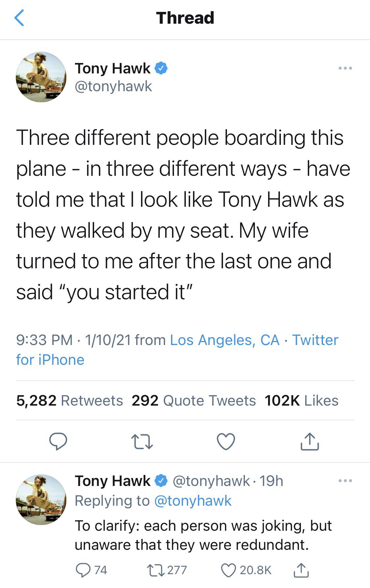The height and width of the screenshot is (588, 370).
Task: Share the main tweet
Action: pyautogui.click(x=310, y=442)
